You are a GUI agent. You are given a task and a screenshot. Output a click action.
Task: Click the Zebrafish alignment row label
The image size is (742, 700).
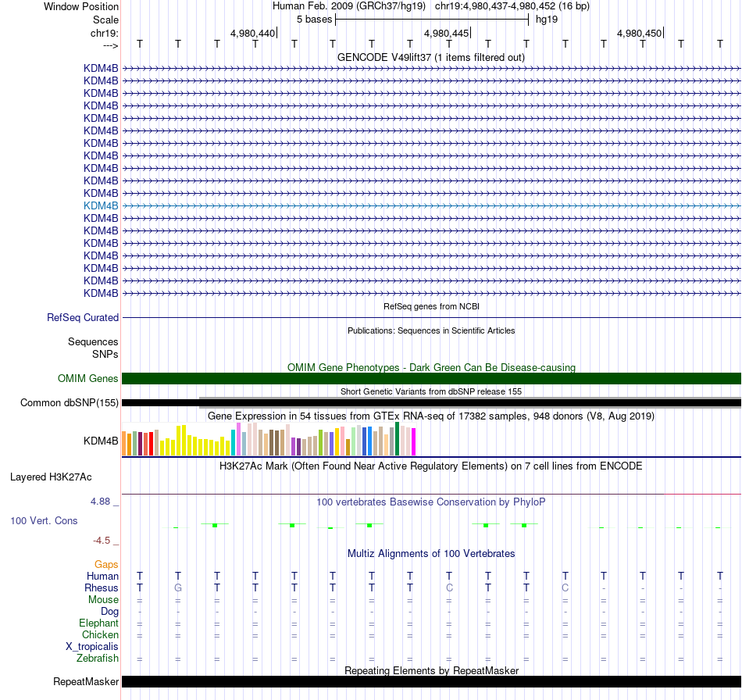click(x=98, y=658)
